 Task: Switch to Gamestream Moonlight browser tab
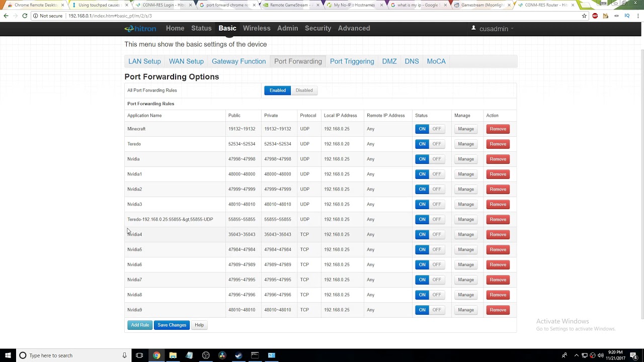482,5
